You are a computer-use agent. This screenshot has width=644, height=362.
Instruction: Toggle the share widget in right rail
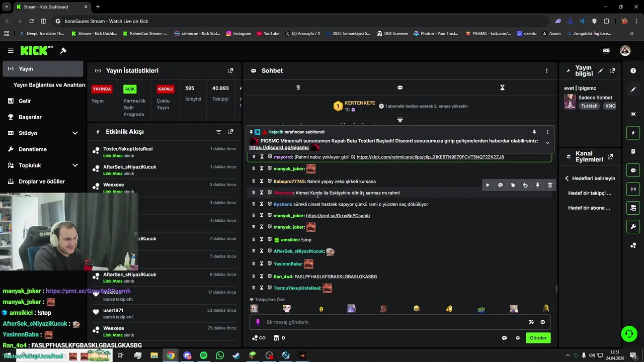coord(633,245)
